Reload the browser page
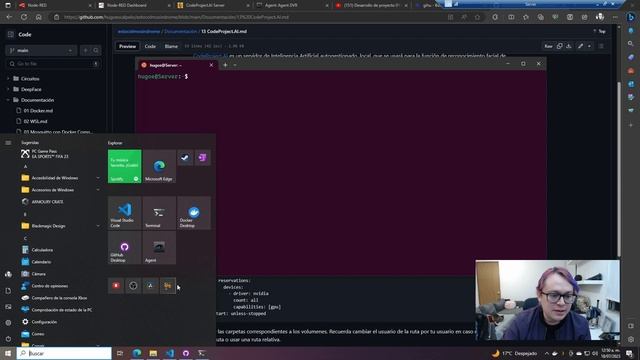The height and width of the screenshot is (360, 640). click(x=24, y=17)
